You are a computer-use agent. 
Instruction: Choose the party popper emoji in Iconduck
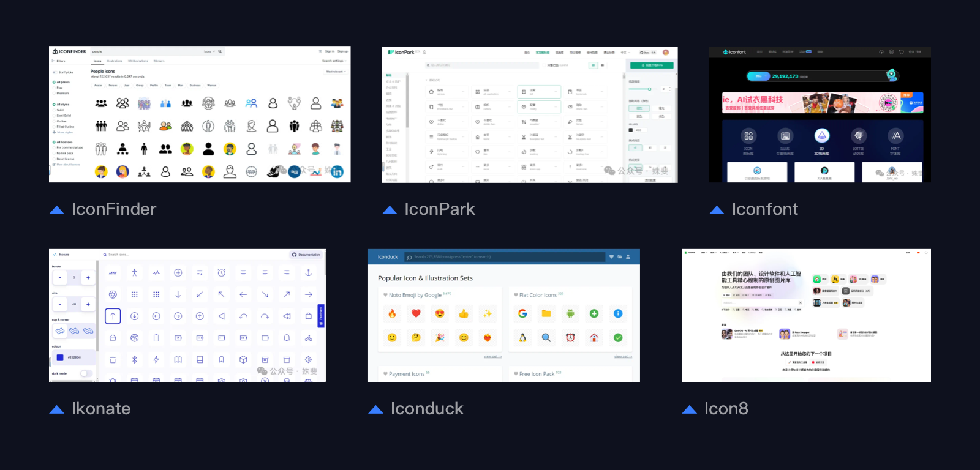(x=440, y=337)
